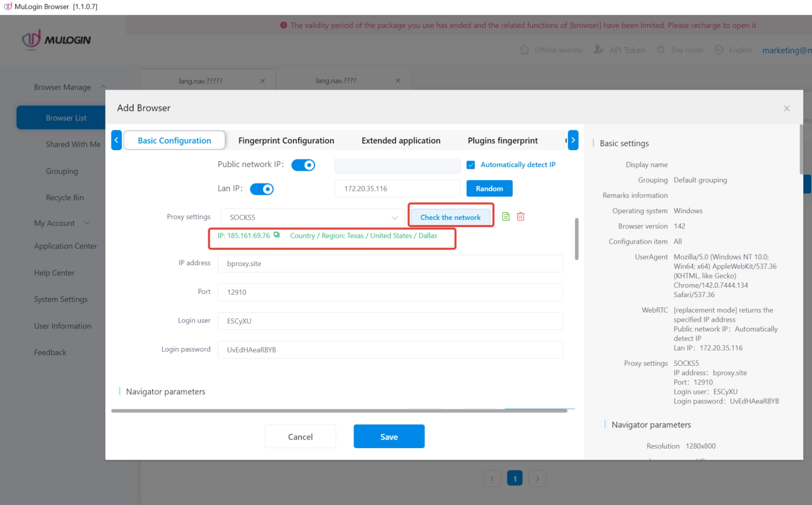This screenshot has width=812, height=505.
Task: Toggle the Public network IP switch
Action: (x=303, y=165)
